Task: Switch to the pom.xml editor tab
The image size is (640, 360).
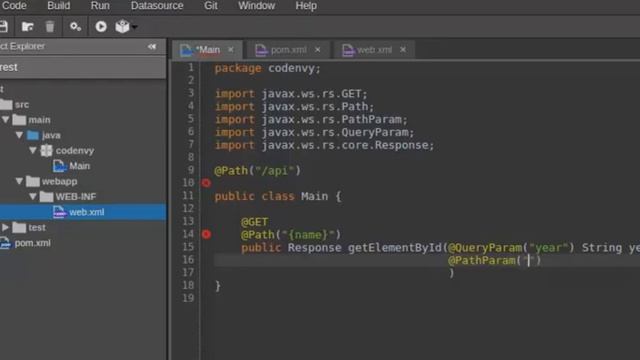Action: [289, 50]
